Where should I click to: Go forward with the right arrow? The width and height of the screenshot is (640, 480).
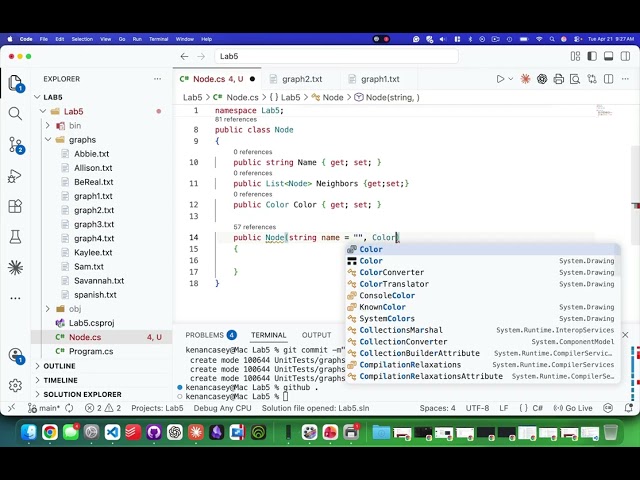201,56
